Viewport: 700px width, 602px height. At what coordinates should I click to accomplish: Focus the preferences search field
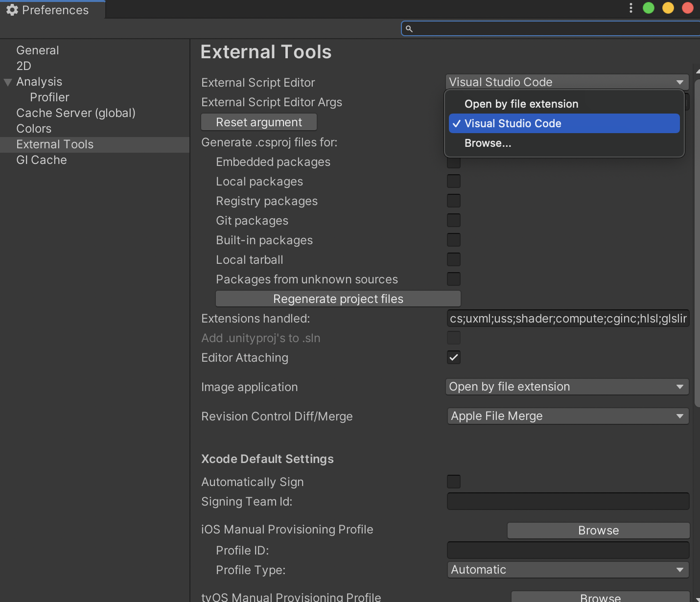[551, 29]
